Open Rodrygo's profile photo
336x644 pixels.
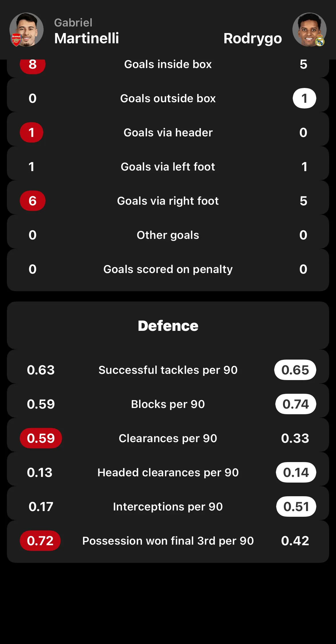309,30
